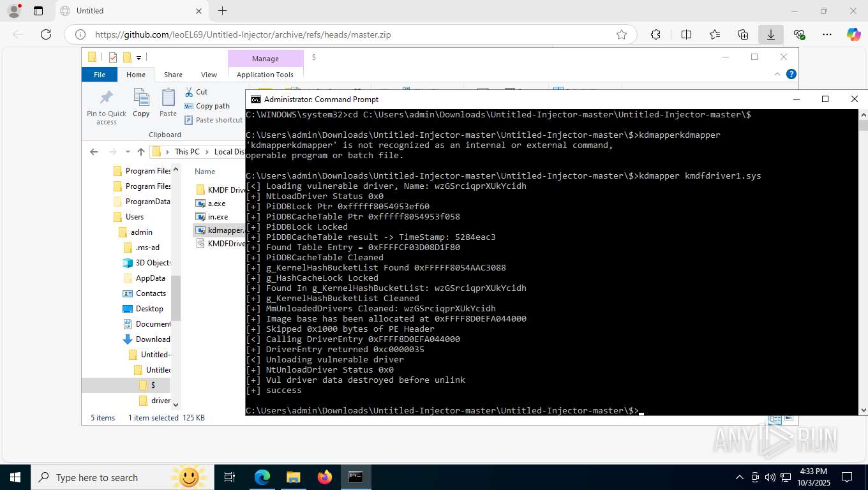Click the taskbar search box
The image size is (868, 490).
121,477
